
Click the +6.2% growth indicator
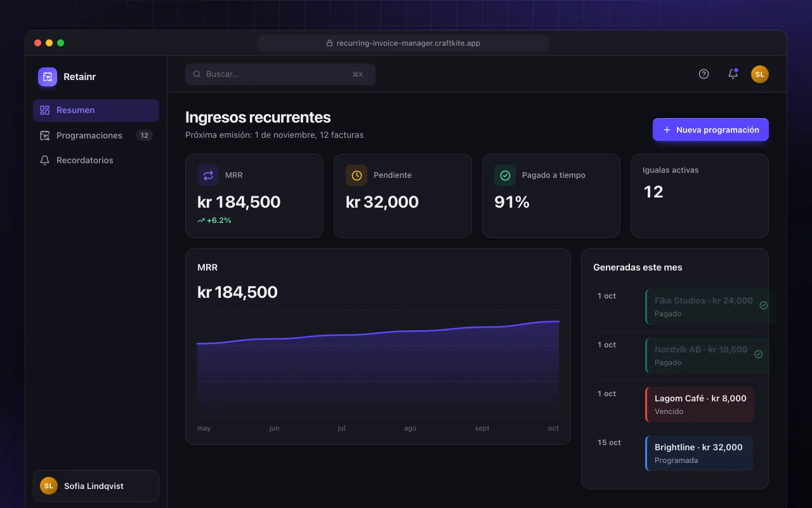coord(214,220)
